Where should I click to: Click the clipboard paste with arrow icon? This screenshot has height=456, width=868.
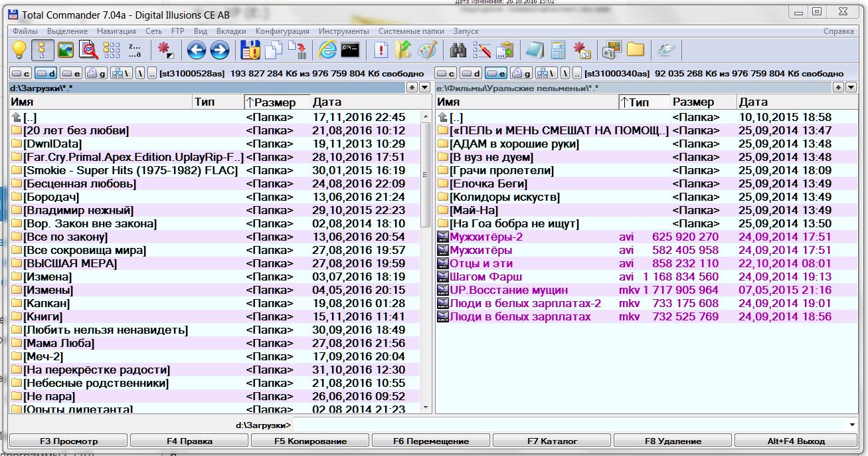point(504,50)
